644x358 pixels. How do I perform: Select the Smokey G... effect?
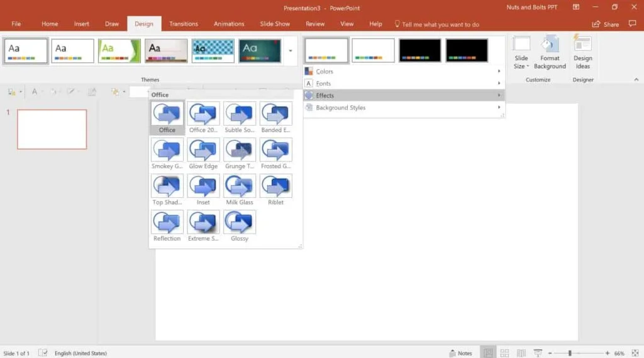coord(167,154)
